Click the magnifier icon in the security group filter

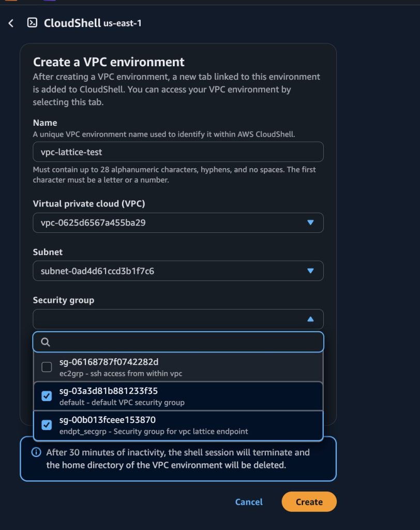(x=45, y=342)
